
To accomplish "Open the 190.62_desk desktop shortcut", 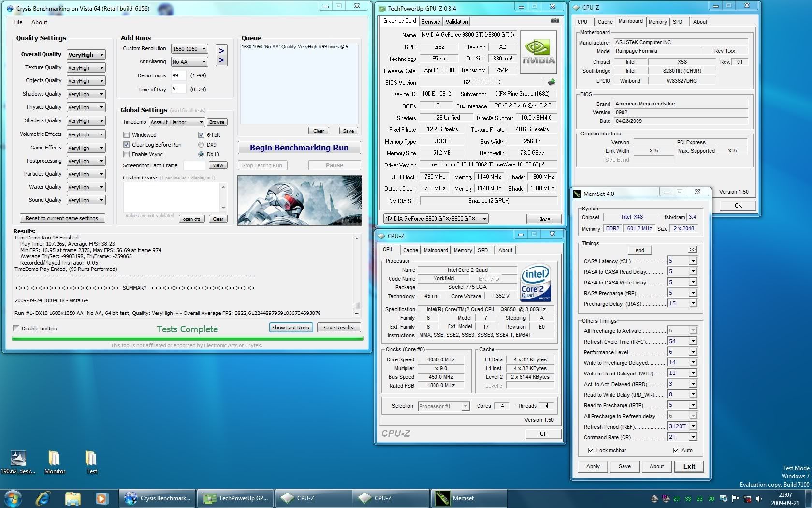I will click(x=18, y=462).
